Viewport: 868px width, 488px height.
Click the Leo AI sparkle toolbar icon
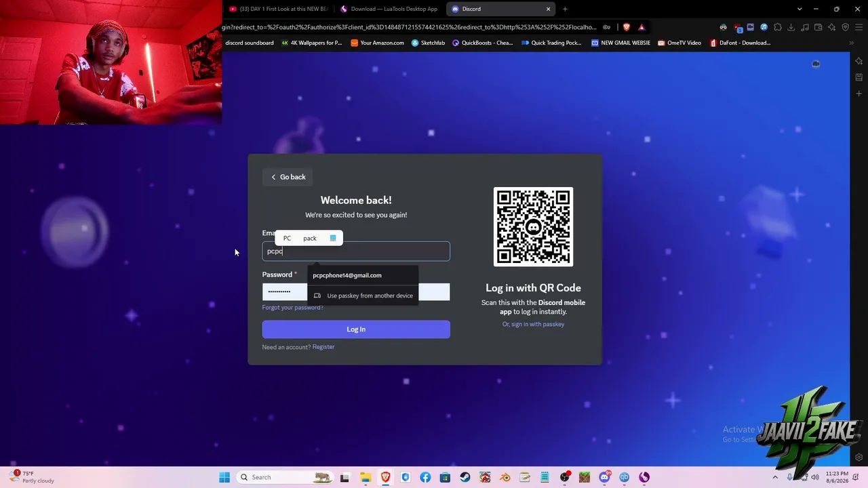pyautogui.click(x=831, y=27)
